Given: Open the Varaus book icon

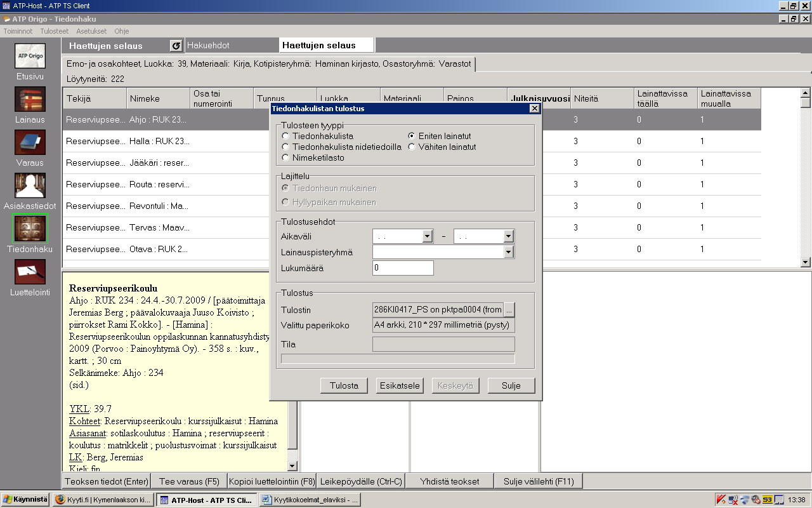Looking at the screenshot, I should tap(30, 143).
